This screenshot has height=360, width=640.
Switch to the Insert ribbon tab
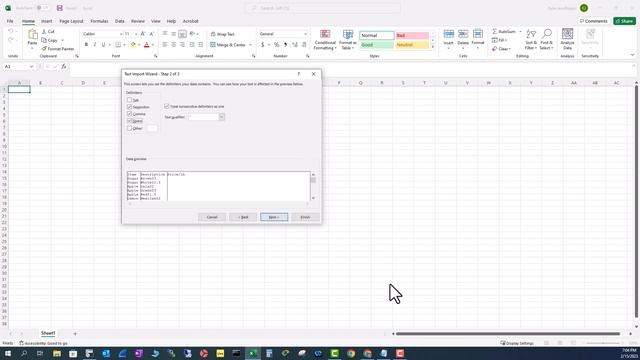tap(47, 21)
